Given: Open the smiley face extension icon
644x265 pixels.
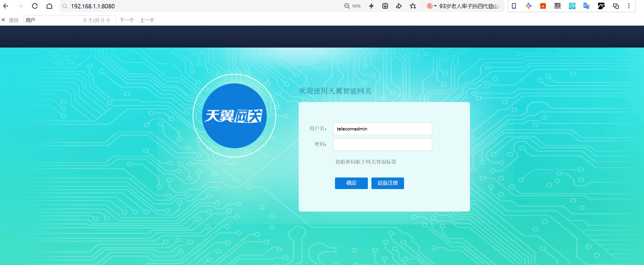Looking at the screenshot, I should click(385, 6).
